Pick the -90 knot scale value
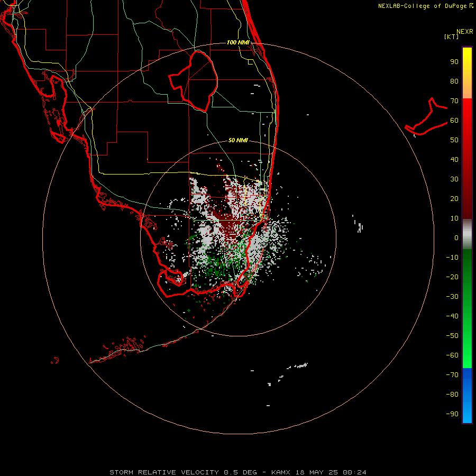The width and height of the screenshot is (476, 476). pyautogui.click(x=452, y=414)
